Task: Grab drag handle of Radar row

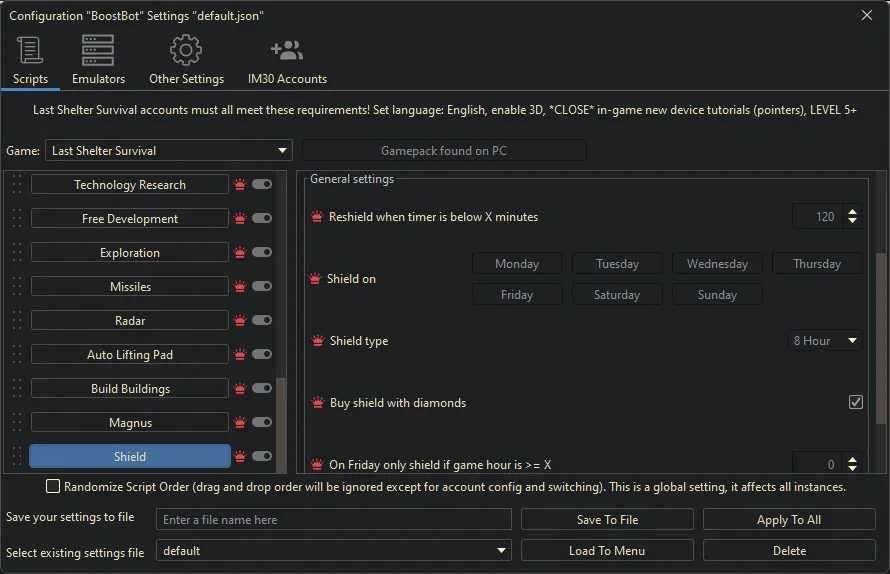Action: tap(17, 321)
